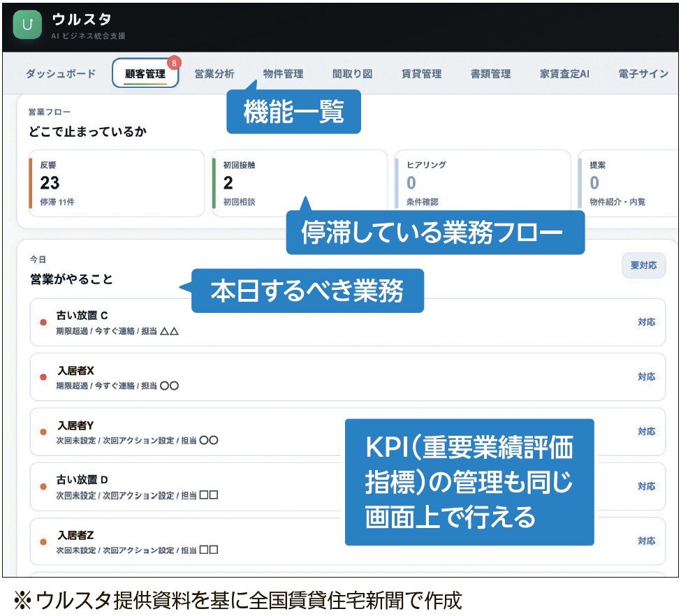Click the ウルスタ app title
Screen dimensions: 681x616
click(81, 19)
